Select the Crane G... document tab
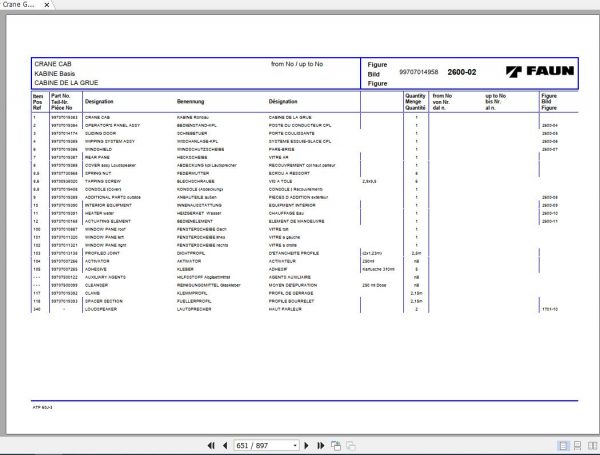The height and width of the screenshot is (455, 600). pyautogui.click(x=18, y=5)
